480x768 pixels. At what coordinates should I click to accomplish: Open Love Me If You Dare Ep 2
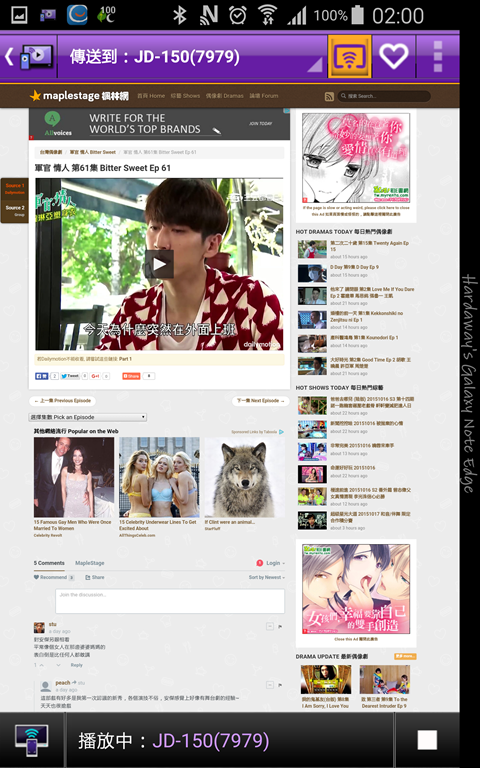point(372,292)
